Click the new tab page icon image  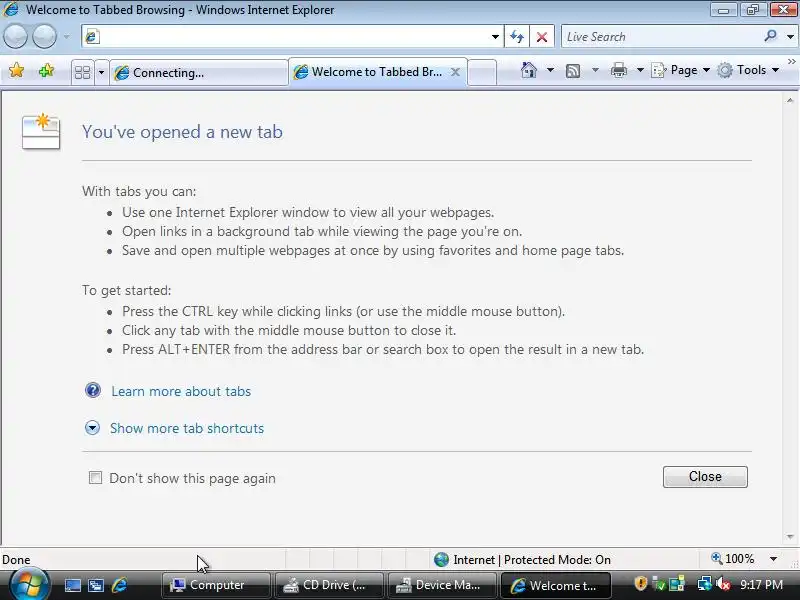point(41,131)
